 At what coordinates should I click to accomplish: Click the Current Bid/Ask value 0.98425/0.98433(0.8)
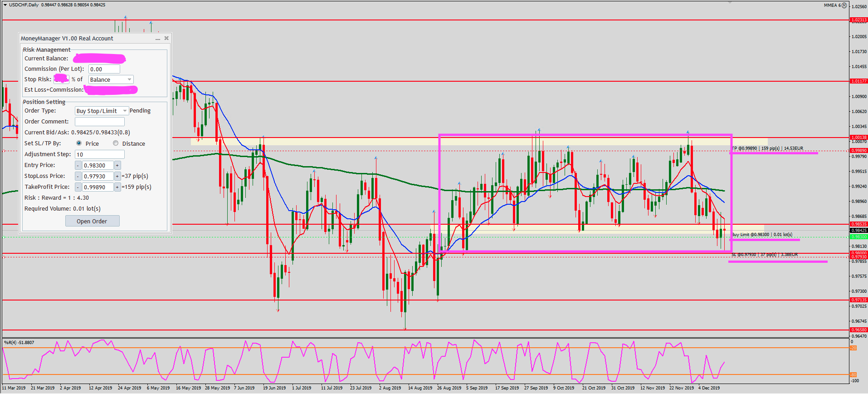101,133
